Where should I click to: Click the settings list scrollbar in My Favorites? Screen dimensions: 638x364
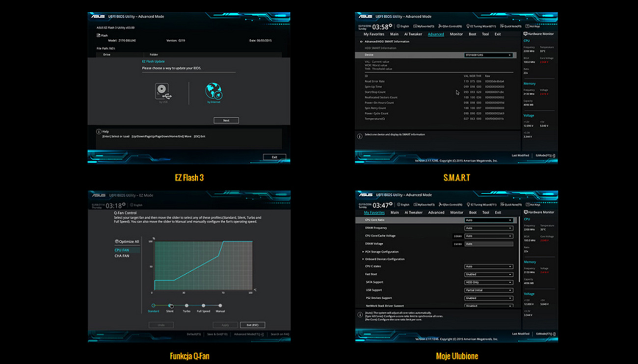518,250
